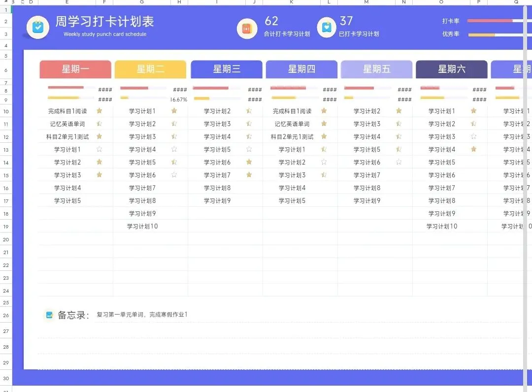Viewport: 532px width, 392px height.
Task: Click the memo text 复习第一单元单词，完成寒假作业1
Action: point(142,315)
